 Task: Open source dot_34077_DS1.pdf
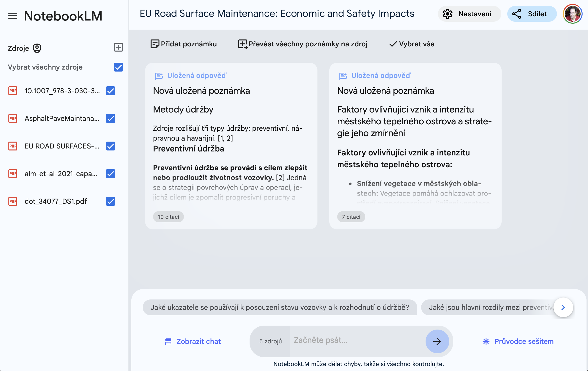pos(56,201)
